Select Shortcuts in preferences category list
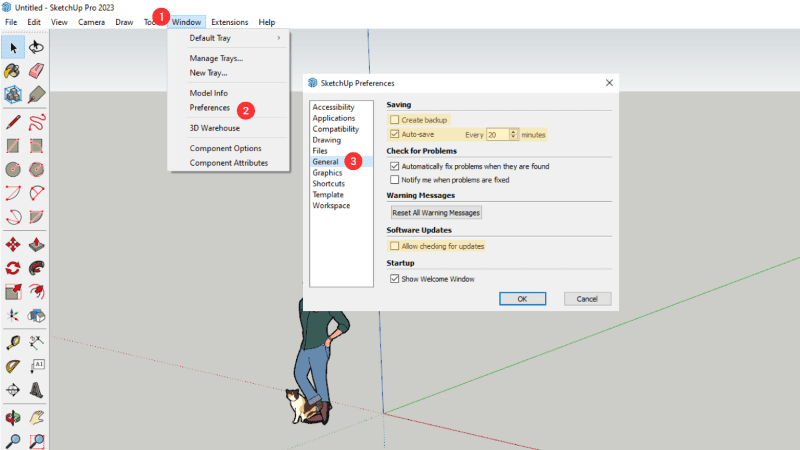The height and width of the screenshot is (450, 800). coord(329,184)
